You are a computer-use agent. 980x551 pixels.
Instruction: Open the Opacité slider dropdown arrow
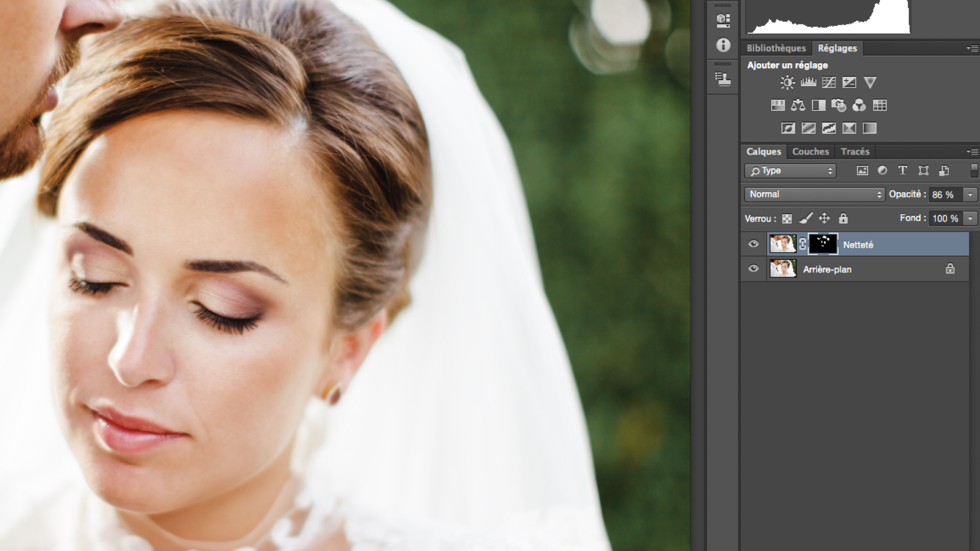[x=970, y=195]
